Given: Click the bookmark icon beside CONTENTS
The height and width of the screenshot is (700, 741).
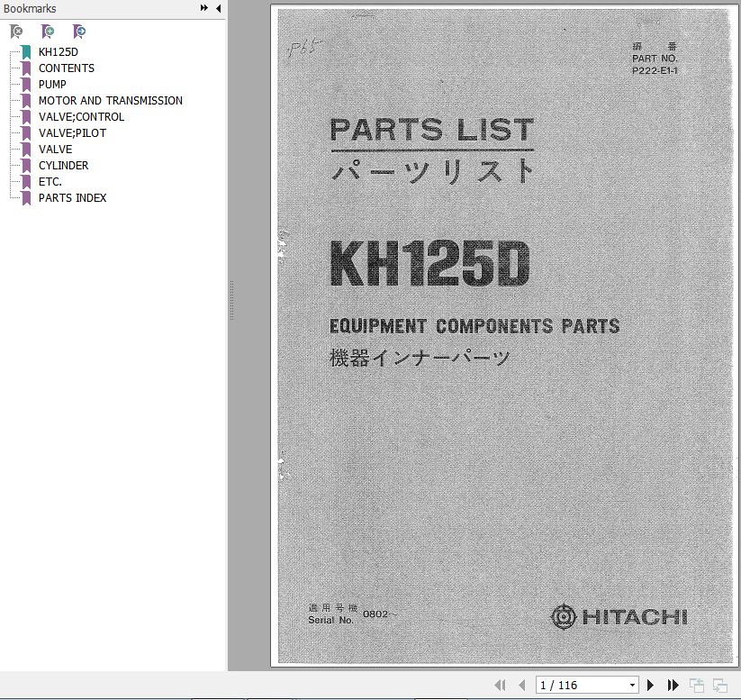Looking at the screenshot, I should (26, 68).
